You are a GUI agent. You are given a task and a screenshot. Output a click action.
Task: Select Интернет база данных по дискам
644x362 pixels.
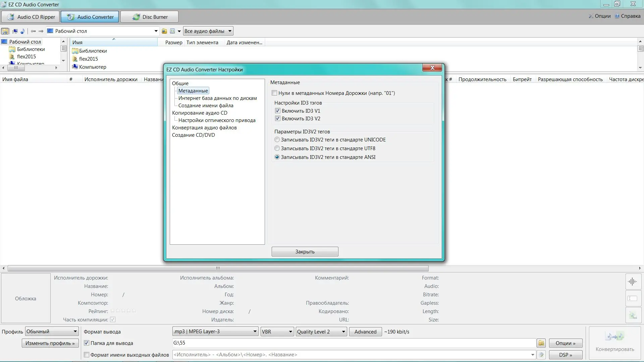click(217, 98)
